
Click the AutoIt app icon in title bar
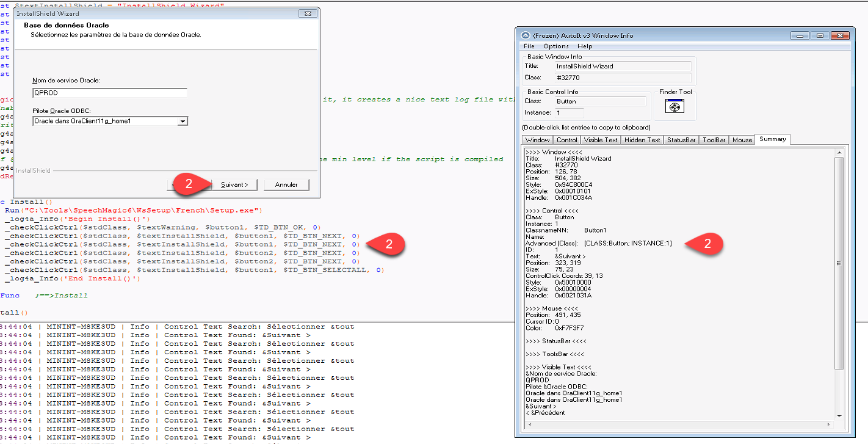[524, 35]
